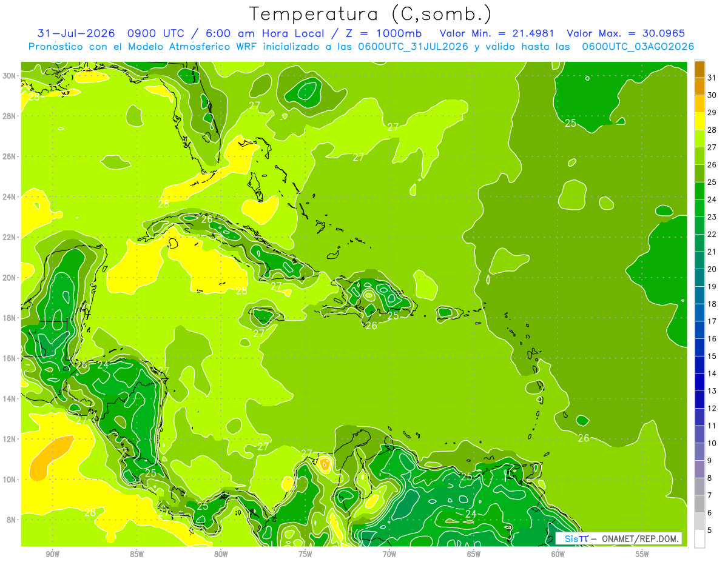
Task: Click the yellow legend swatch between 28 and 29
Action: 699,121
